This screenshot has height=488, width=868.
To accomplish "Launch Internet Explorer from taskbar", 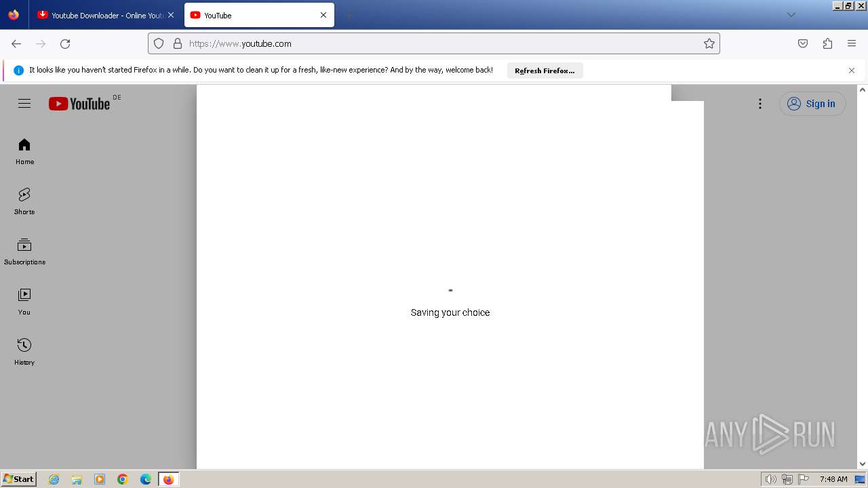I will tap(54, 479).
